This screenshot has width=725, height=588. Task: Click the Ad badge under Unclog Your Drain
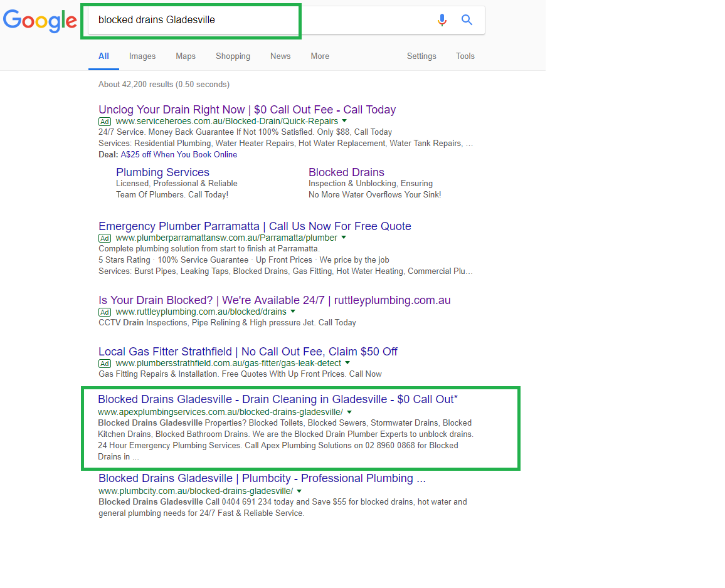[105, 122]
